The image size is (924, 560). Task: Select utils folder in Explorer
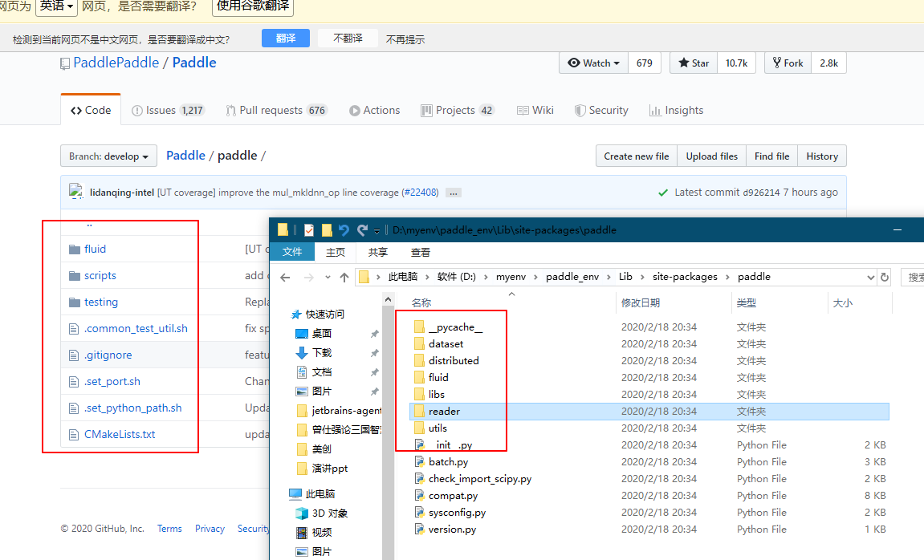click(438, 428)
